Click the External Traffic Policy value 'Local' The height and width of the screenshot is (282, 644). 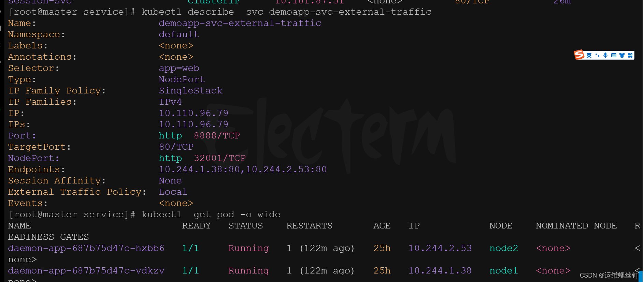[173, 192]
